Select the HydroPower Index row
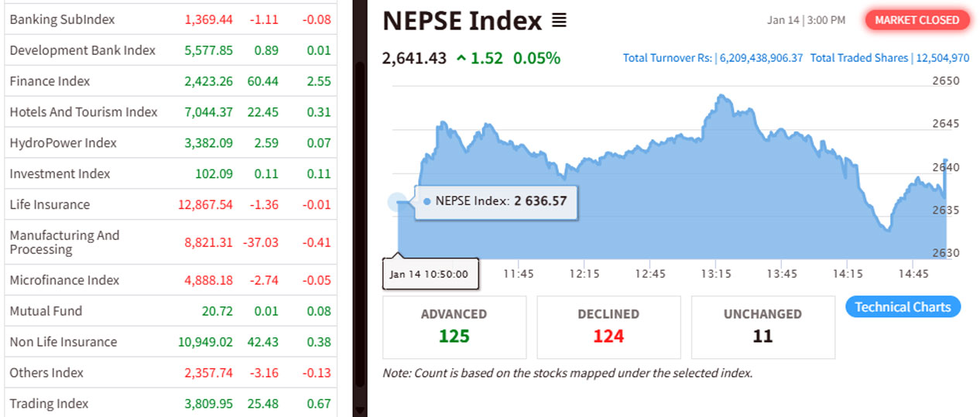The width and height of the screenshot is (980, 417). pos(63,143)
